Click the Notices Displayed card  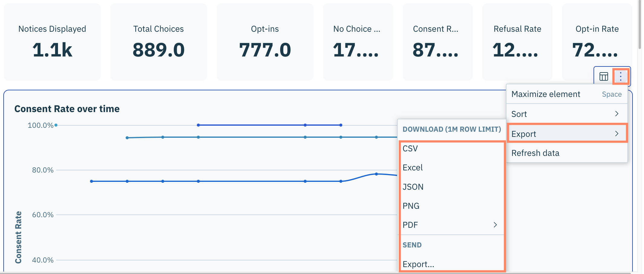pyautogui.click(x=52, y=42)
